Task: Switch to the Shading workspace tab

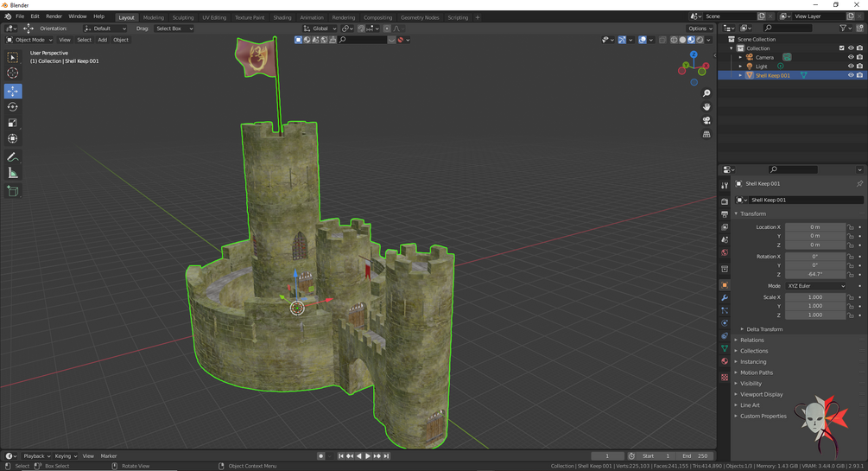Action: [x=282, y=17]
